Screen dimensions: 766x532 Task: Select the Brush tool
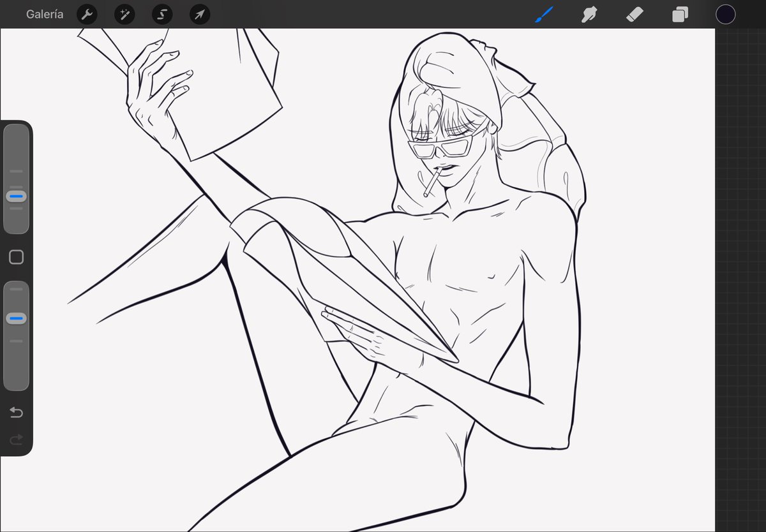tap(544, 15)
